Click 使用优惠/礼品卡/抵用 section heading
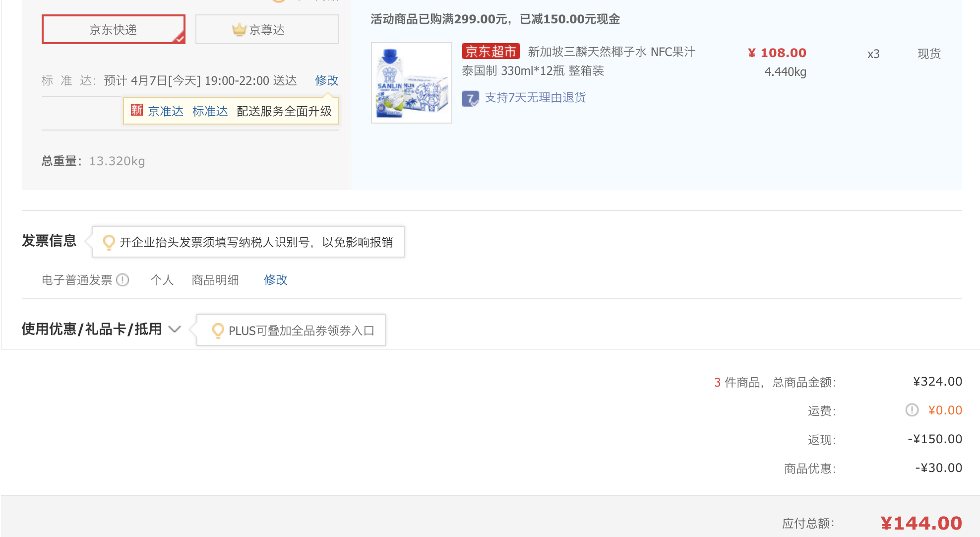This screenshot has height=537, width=980. coord(92,329)
